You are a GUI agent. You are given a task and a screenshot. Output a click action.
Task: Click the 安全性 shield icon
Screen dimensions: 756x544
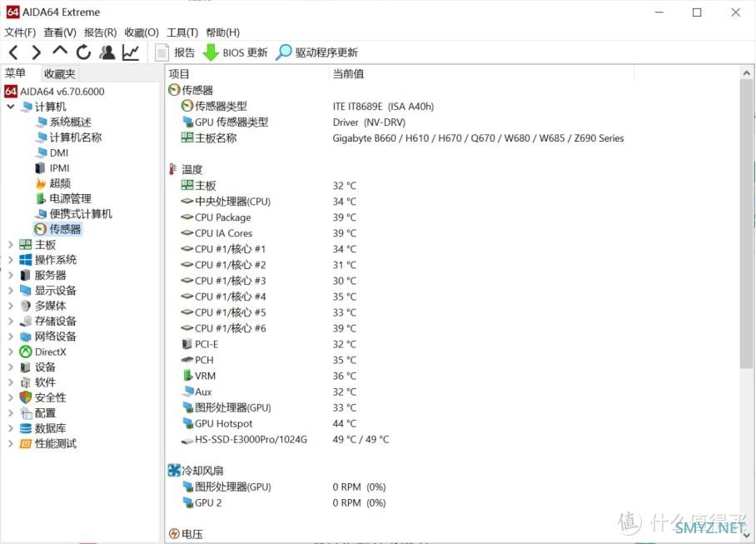coord(26,397)
